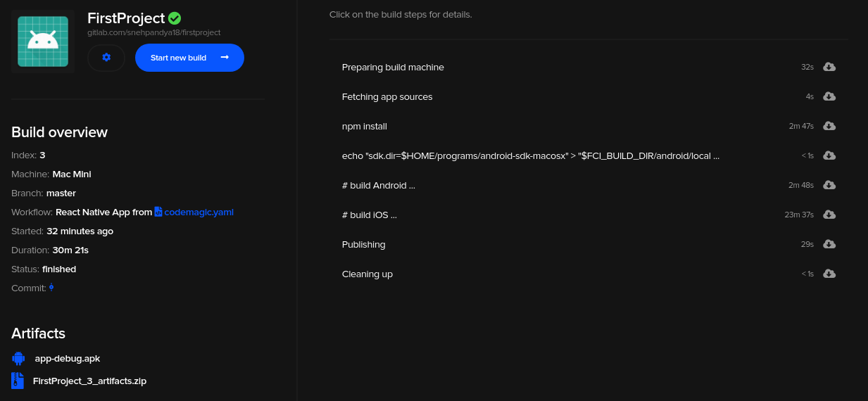Open project settings with the gear icon
Screen dimensions: 868x401
coord(106,58)
